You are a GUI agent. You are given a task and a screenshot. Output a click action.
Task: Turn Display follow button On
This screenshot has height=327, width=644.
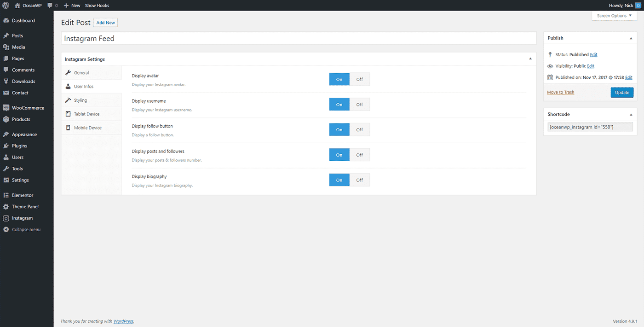pyautogui.click(x=339, y=130)
